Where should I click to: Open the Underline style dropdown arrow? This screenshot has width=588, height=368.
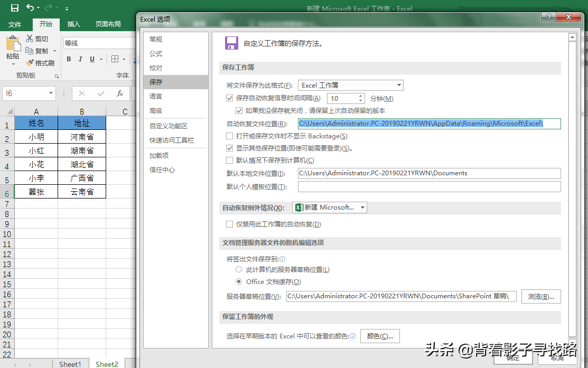pyautogui.click(x=101, y=59)
